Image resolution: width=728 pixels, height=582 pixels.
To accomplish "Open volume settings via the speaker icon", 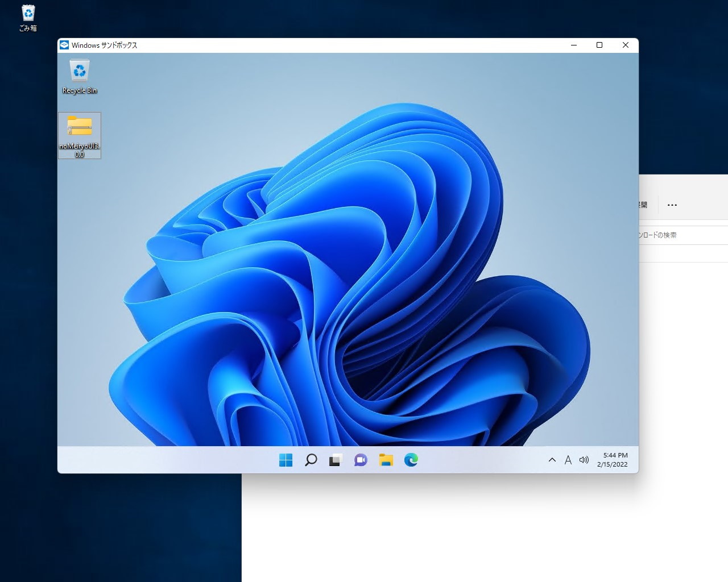I will click(584, 460).
